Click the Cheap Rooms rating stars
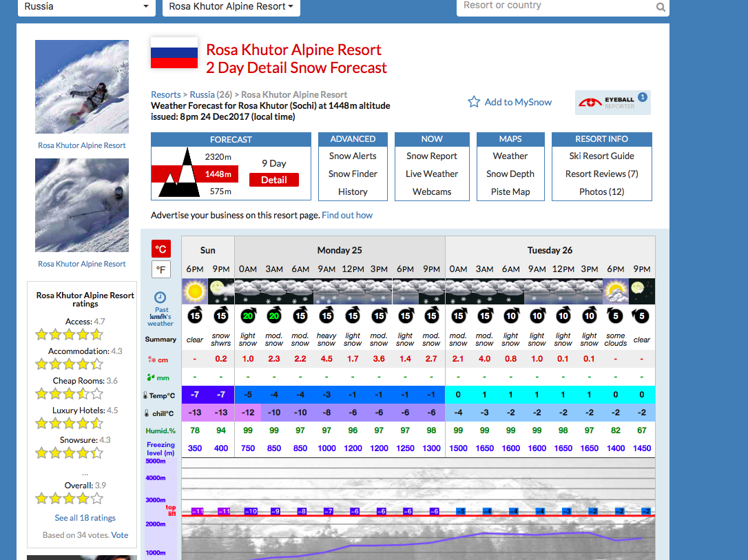This screenshot has width=748, height=560. (x=70, y=393)
